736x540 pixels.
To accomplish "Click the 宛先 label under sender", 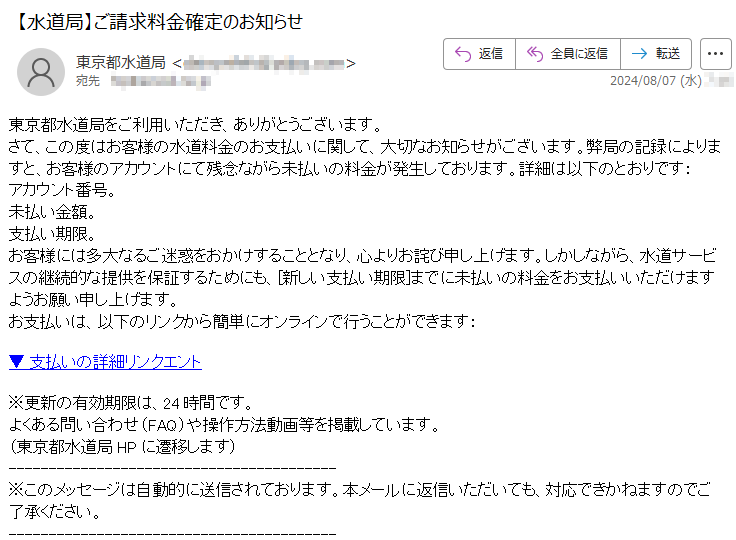I will coord(88,81).
